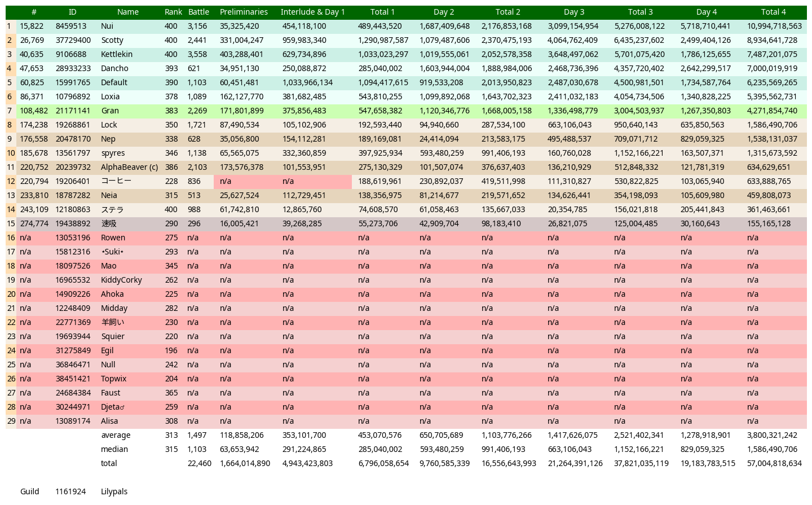The width and height of the screenshot is (812, 505).
Task: Select the name cell "Loxia"
Action: click(111, 96)
